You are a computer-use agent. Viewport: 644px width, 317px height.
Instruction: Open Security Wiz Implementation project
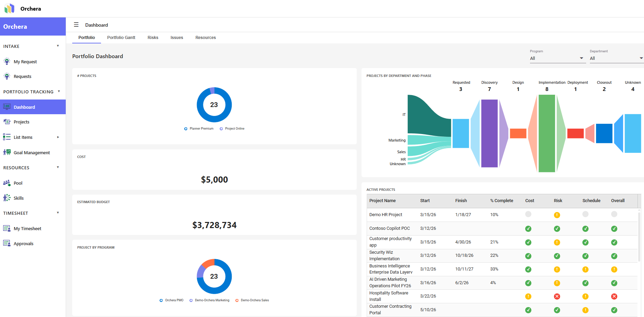coord(502,255)
